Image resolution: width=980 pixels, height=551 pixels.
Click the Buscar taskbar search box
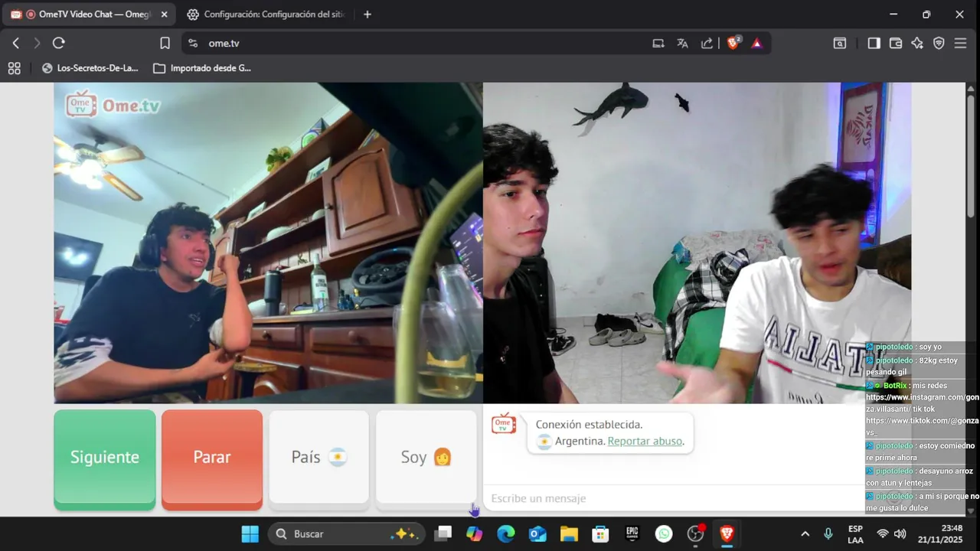(345, 534)
